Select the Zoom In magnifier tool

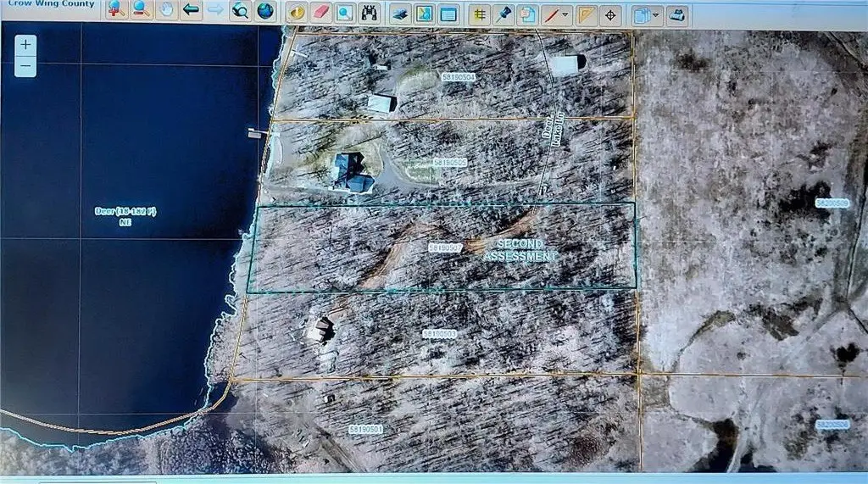[116, 11]
